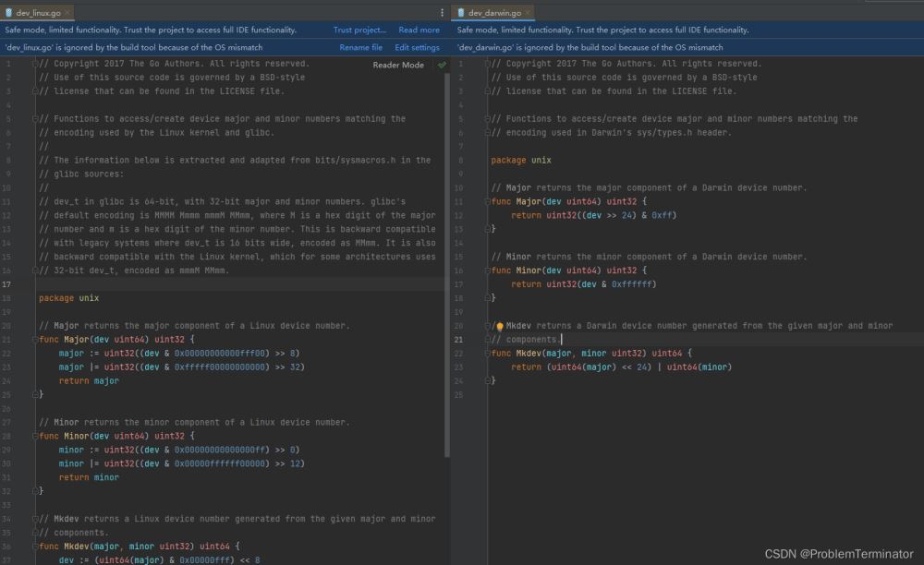The height and width of the screenshot is (565, 924).
Task: Click the '32-bit dev_t, encoded as mmmM MMmm.' comment
Action: tap(134, 270)
